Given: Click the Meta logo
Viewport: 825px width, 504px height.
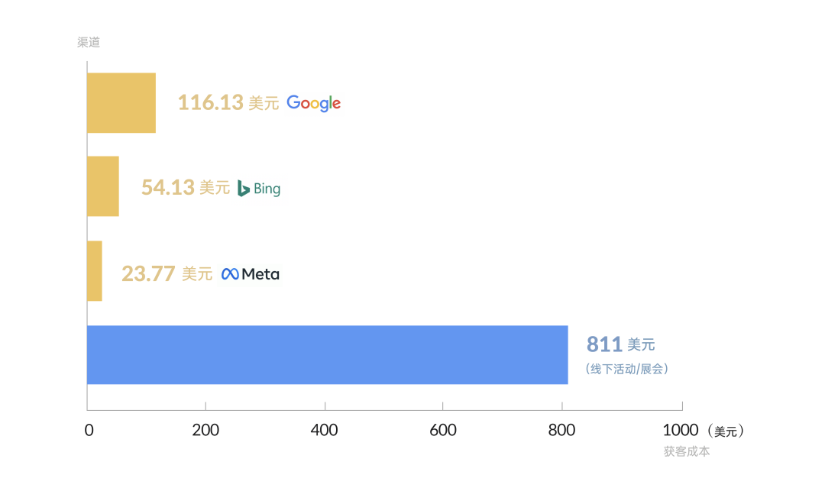Looking at the screenshot, I should click(251, 274).
